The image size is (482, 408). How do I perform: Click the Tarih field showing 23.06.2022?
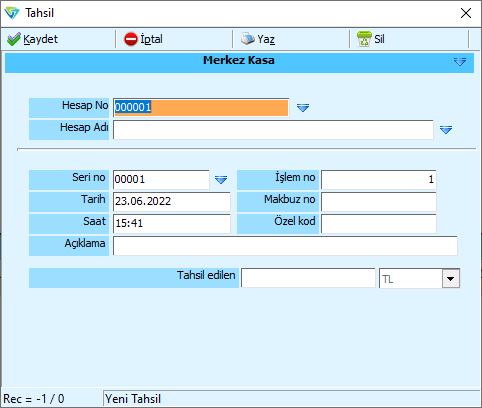click(172, 201)
